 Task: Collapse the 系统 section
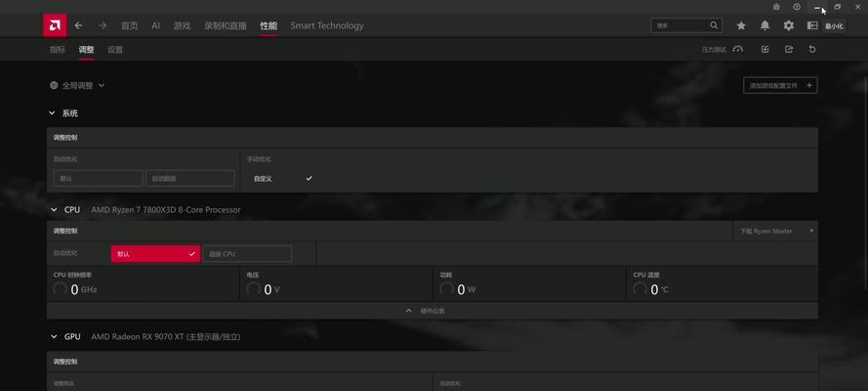[x=52, y=113]
